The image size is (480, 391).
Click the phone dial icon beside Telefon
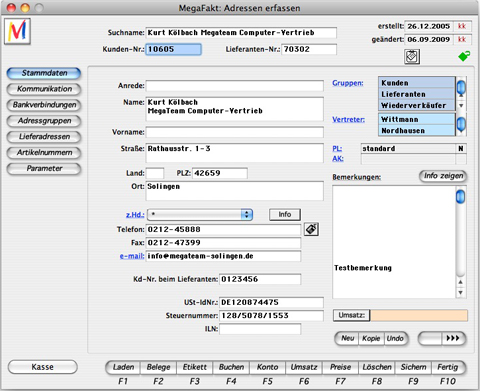click(311, 229)
